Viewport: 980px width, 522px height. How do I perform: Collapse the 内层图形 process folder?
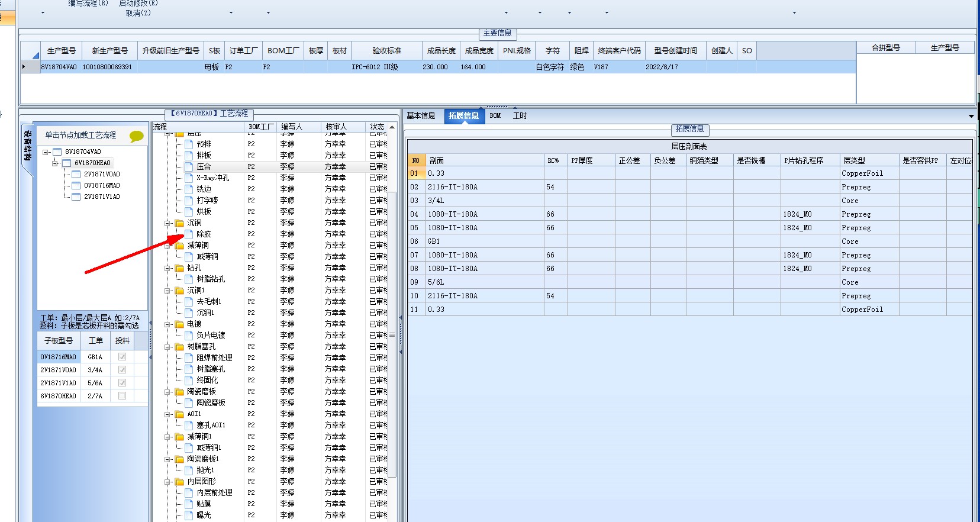pyautogui.click(x=168, y=482)
